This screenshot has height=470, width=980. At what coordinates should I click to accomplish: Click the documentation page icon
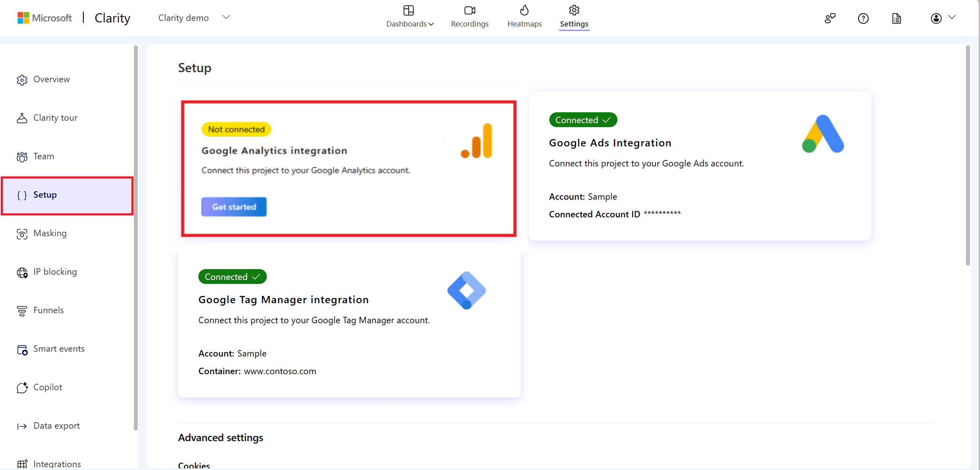(x=896, y=18)
